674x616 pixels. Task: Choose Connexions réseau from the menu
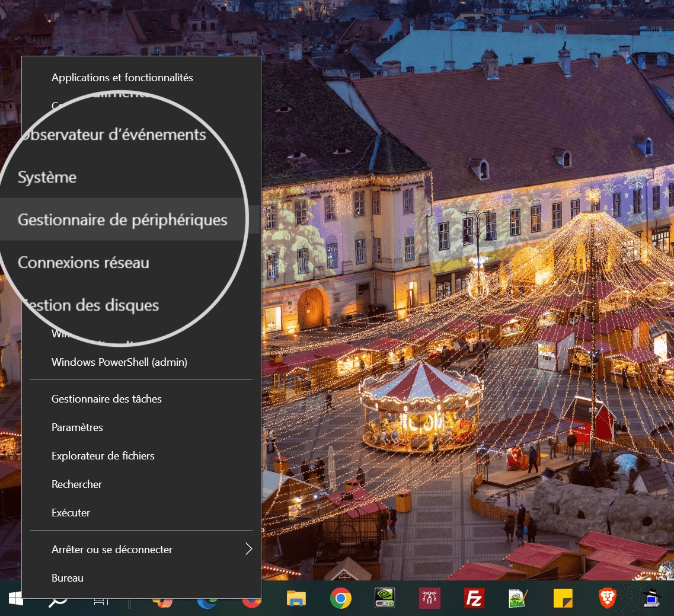click(84, 262)
